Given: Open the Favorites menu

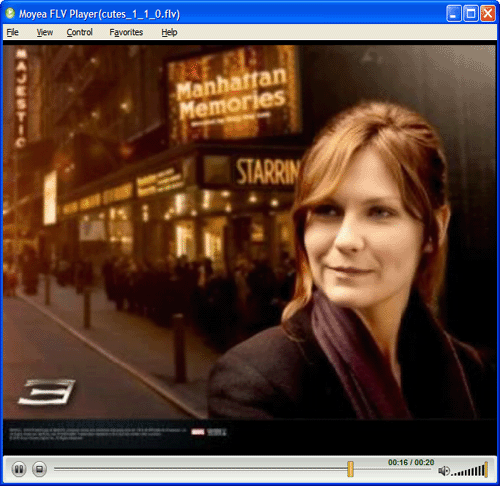Looking at the screenshot, I should pyautogui.click(x=126, y=32).
